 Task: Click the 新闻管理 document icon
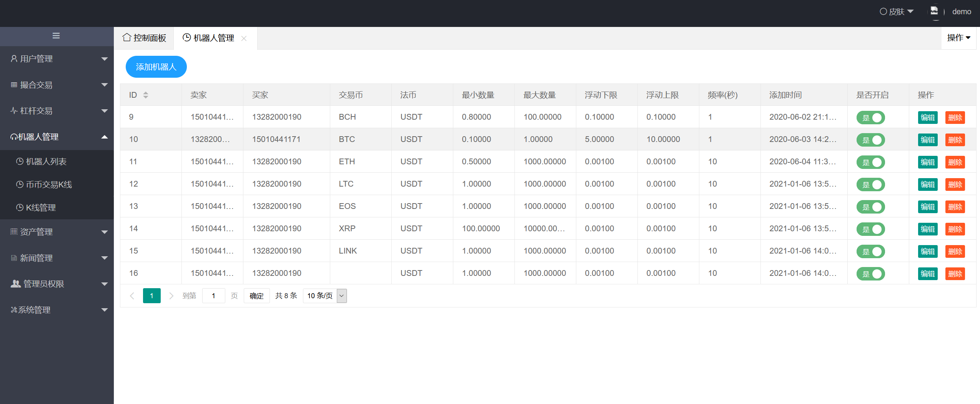pyautogui.click(x=14, y=258)
